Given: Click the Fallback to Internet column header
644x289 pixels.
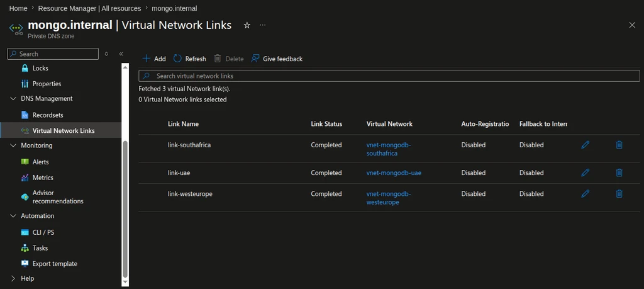Looking at the screenshot, I should (543, 124).
